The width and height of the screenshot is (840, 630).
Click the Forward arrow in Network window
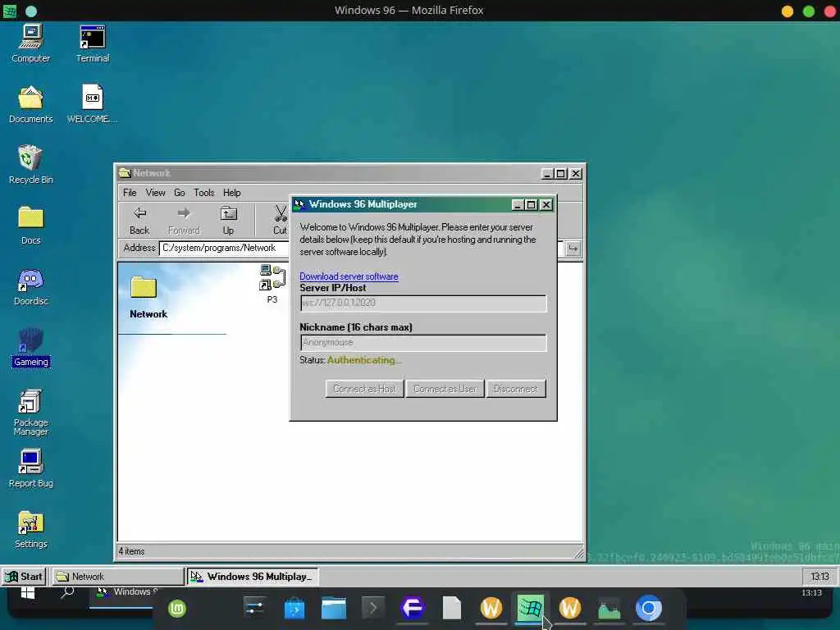tap(184, 221)
